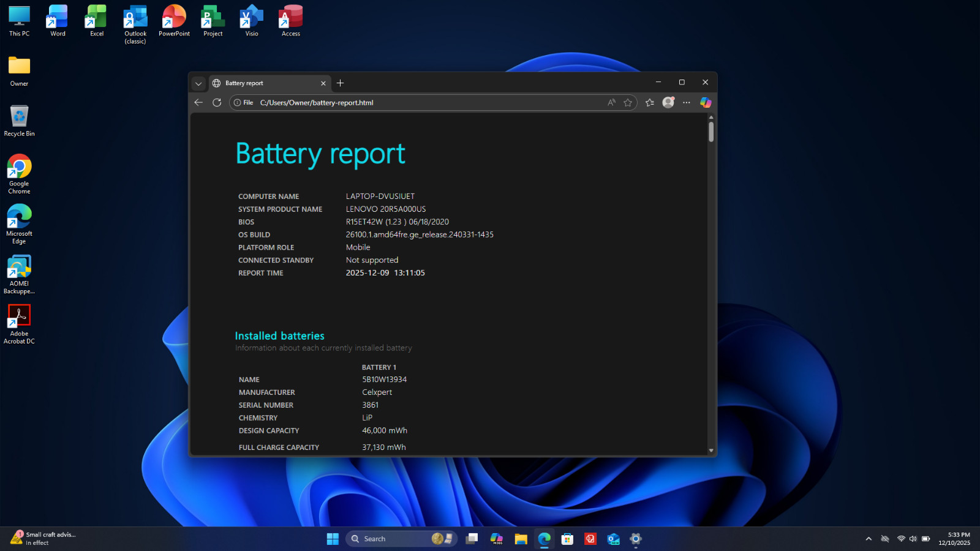Click the page vertical scrollbar thumb

pyautogui.click(x=711, y=132)
